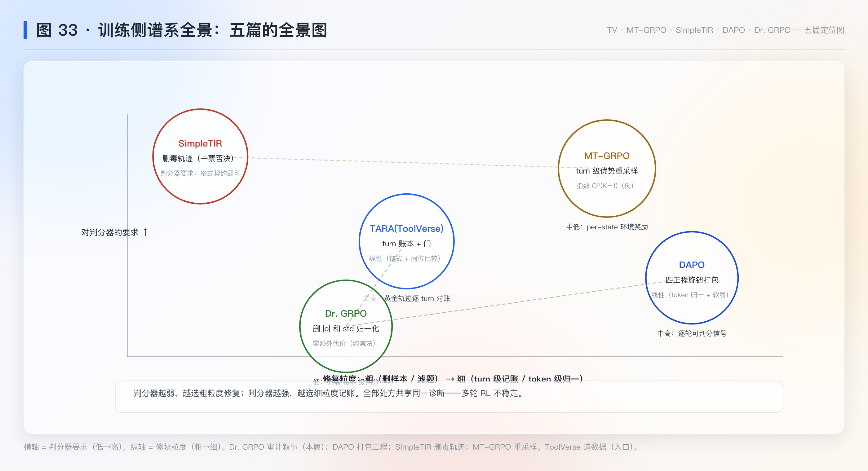Click the caption '中低：per-state 环境奖励'
This screenshot has height=471, width=868.
pyautogui.click(x=607, y=227)
